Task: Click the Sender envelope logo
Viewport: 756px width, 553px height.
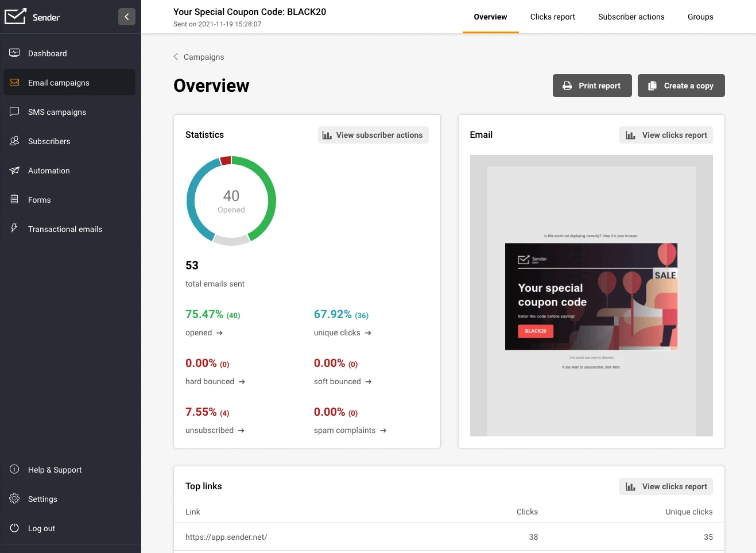Action: pyautogui.click(x=15, y=17)
